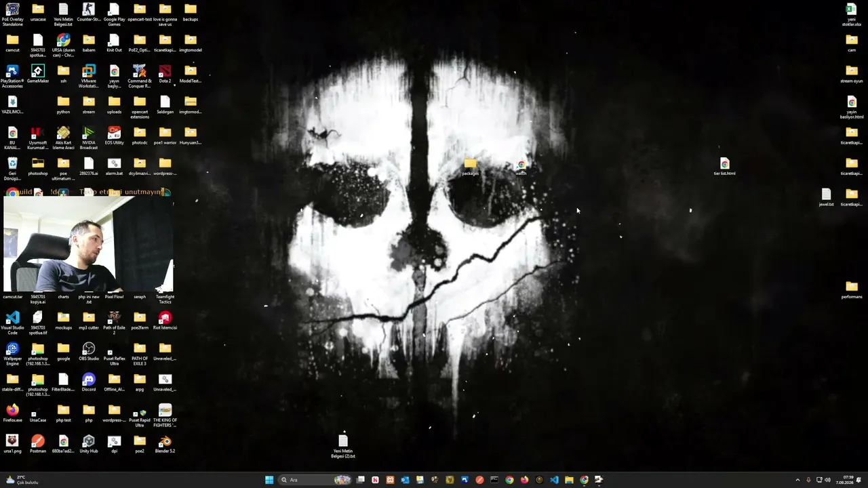Image resolution: width=868 pixels, height=488 pixels.
Task: Select the backups folder
Action: (191, 13)
